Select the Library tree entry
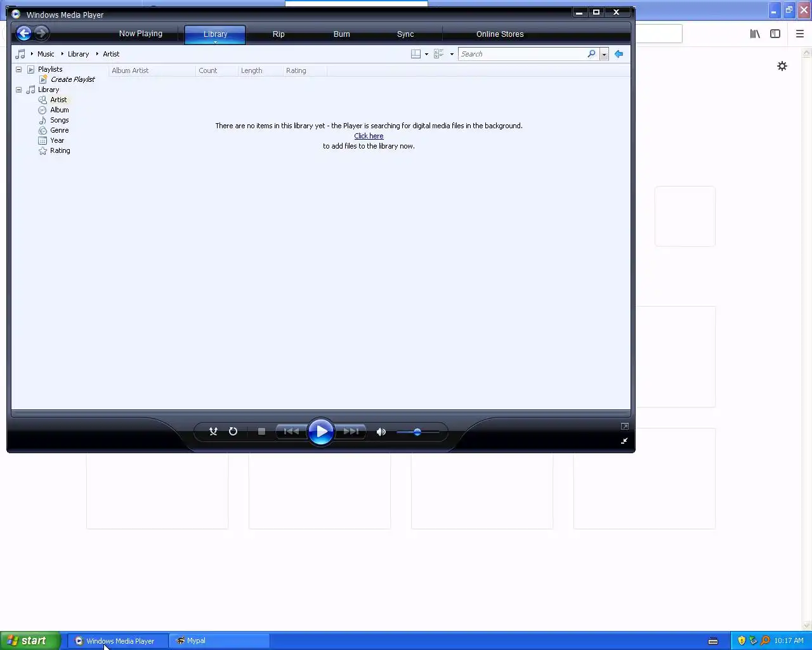Image resolution: width=812 pixels, height=650 pixels. [x=48, y=90]
